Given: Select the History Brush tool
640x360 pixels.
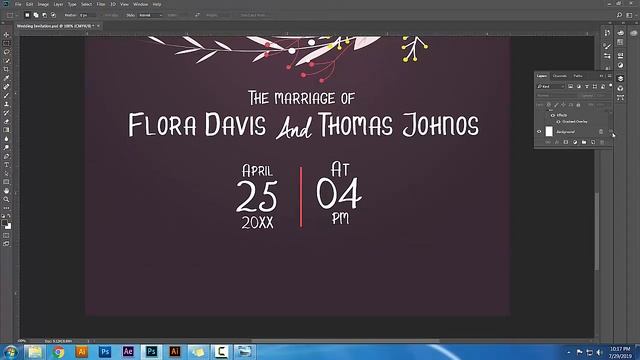Looking at the screenshot, I should pyautogui.click(x=6, y=113).
